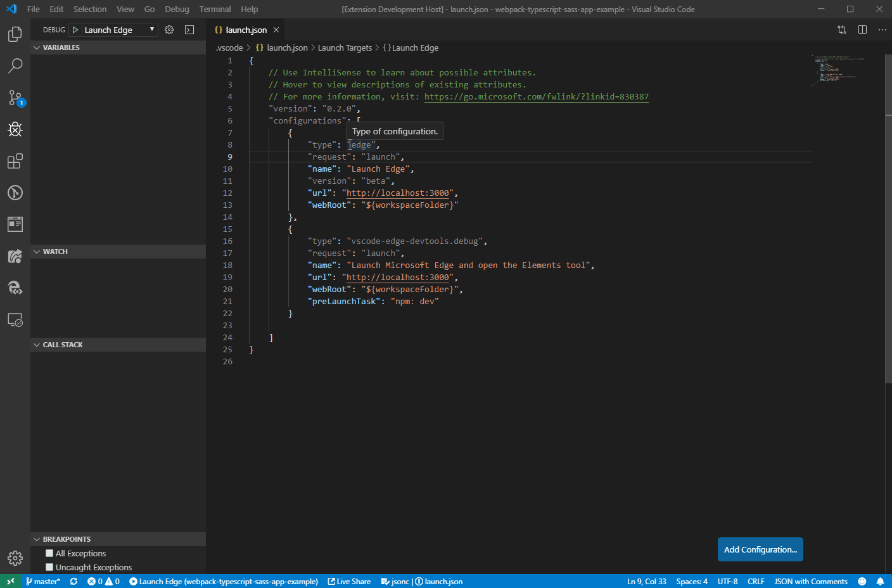
Task: Enable the All Exceptions breakpoint
Action: (49, 553)
